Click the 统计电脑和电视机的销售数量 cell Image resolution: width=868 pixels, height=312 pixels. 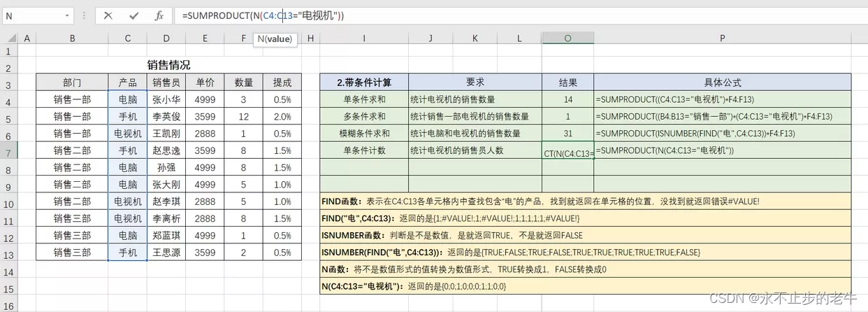point(475,133)
